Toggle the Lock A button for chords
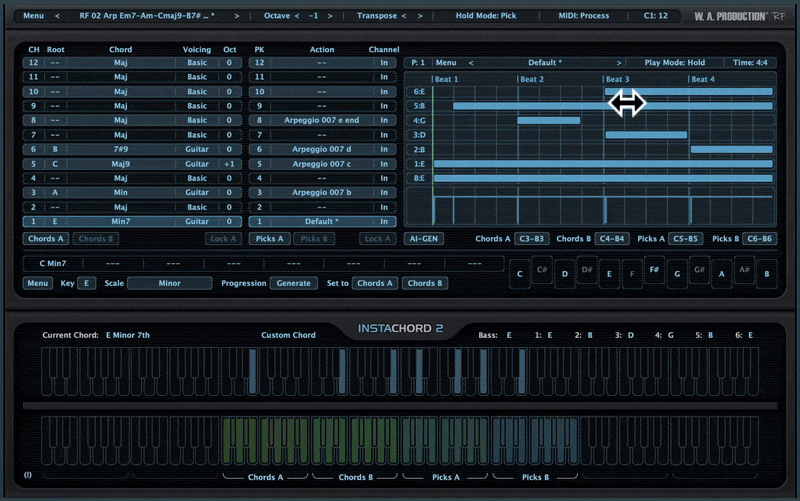Image resolution: width=800 pixels, height=501 pixels. (223, 239)
